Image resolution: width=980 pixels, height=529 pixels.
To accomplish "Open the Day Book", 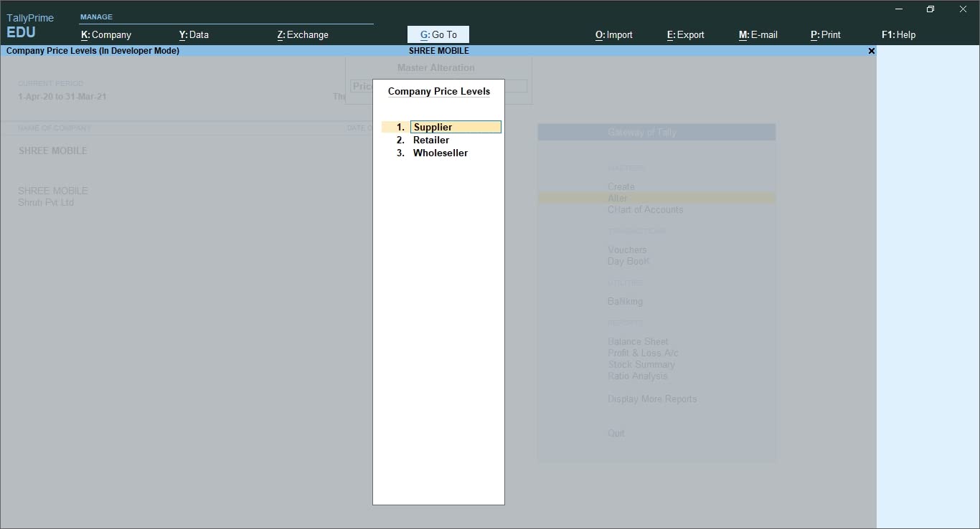I will point(628,261).
